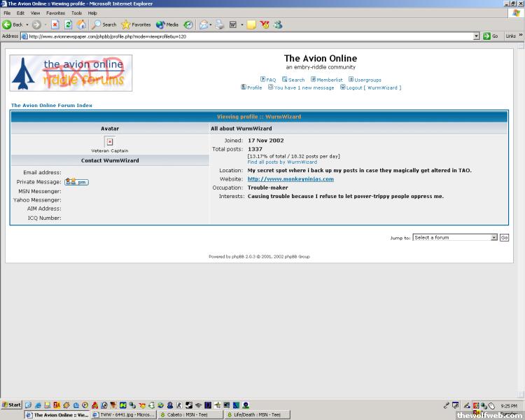Open the monkeyninjas.com website link
Viewport: 525px width, 420px height.
(290, 179)
